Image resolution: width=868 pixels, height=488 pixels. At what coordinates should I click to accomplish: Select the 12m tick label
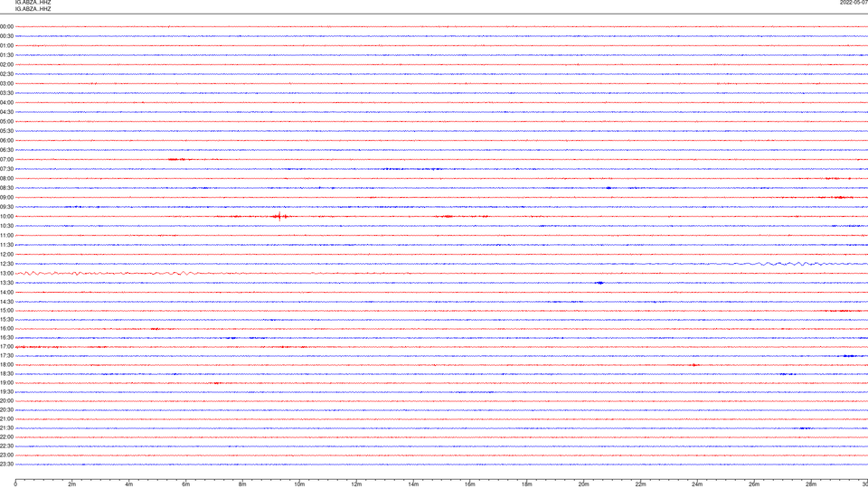point(356,484)
